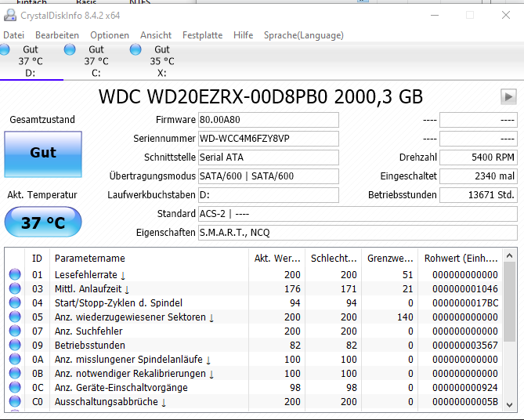Click status orb for Anz. Suchfehler row
This screenshot has width=524, height=420.
(x=15, y=331)
